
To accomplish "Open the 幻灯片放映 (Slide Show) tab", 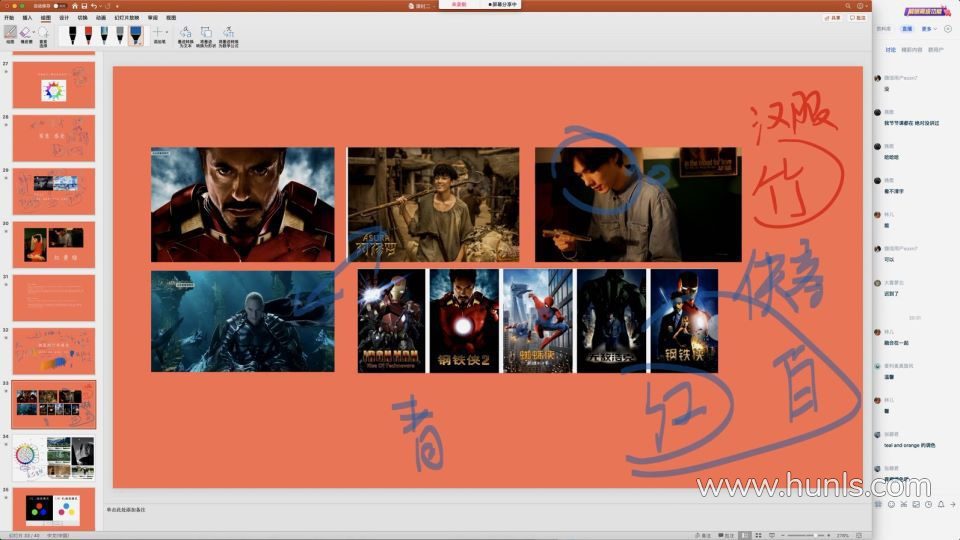I will click(x=127, y=18).
